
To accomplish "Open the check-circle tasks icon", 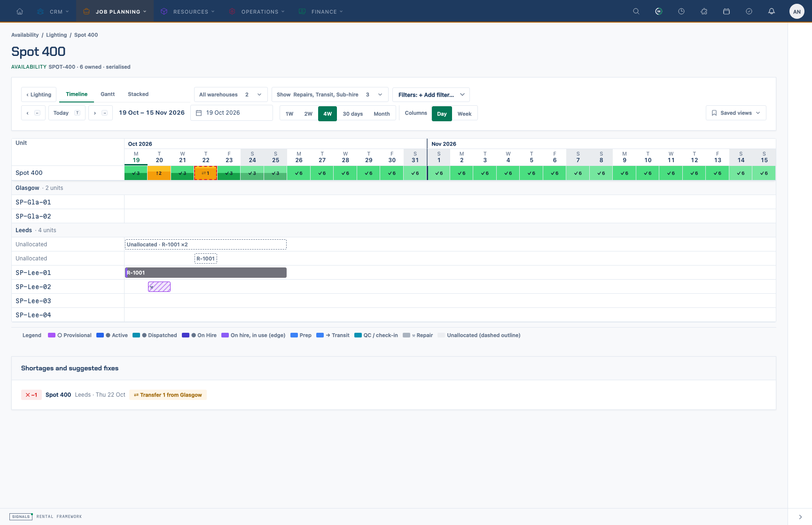I will point(749,11).
